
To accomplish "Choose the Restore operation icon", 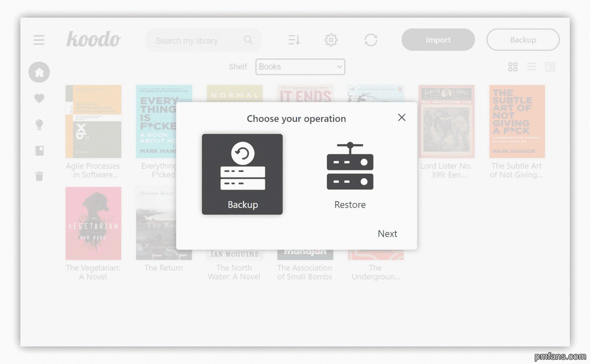I will (350, 166).
